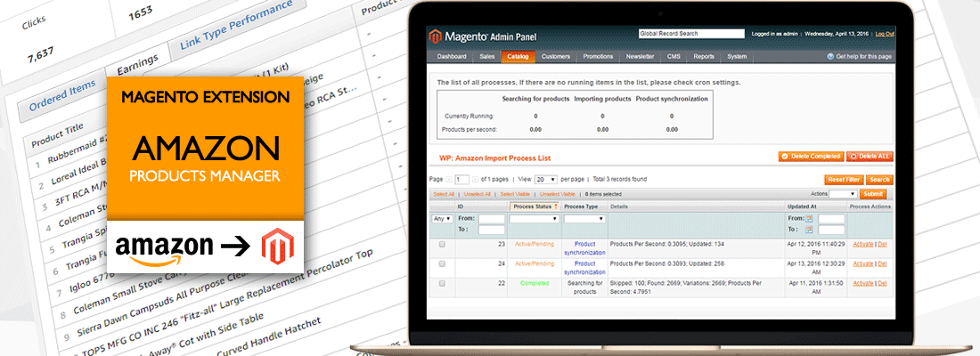Click the Updated At To date field
This screenshot has width=980, height=356.
831,230
